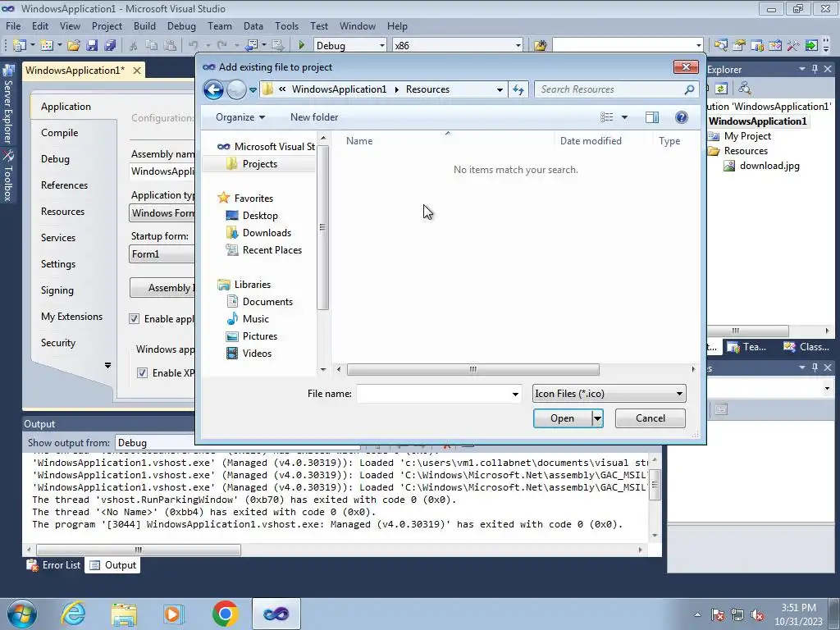Screen dimensions: 840x630
Task: Click the Start Debugging green arrow
Action: coord(301,46)
